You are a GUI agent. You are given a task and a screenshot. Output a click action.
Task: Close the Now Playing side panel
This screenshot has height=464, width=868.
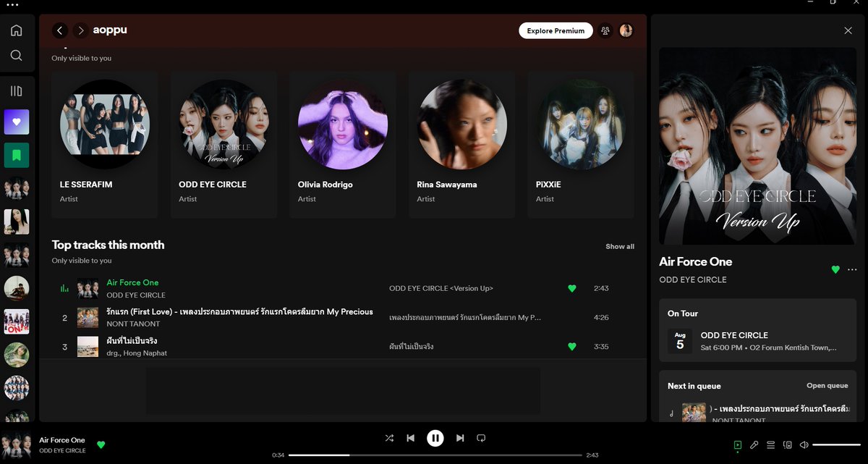tap(848, 31)
